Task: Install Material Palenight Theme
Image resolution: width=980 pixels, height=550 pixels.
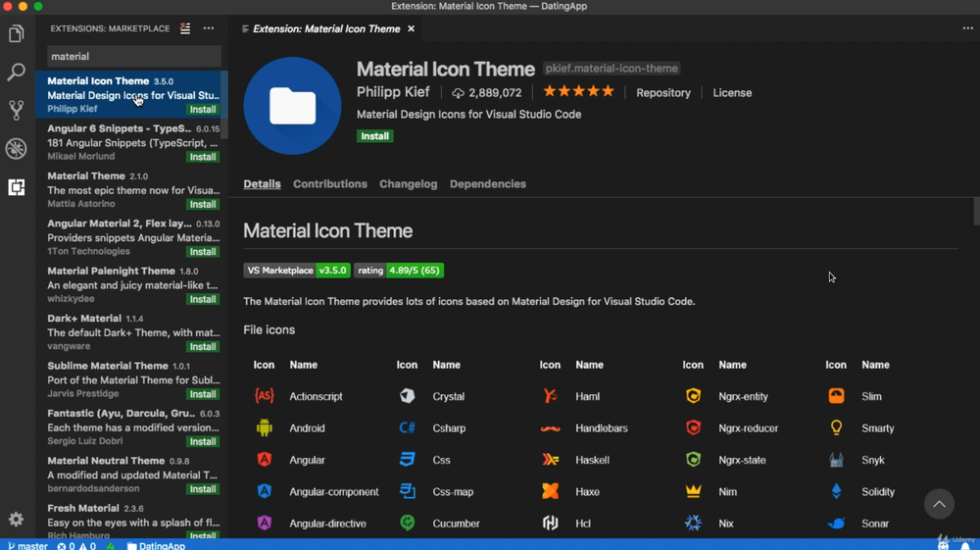Action: (203, 299)
